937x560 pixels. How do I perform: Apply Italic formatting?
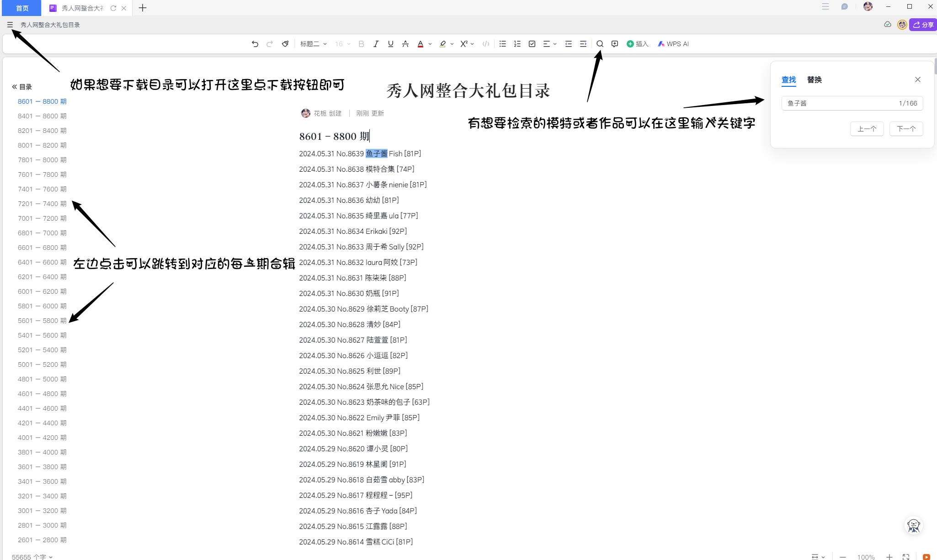point(375,44)
